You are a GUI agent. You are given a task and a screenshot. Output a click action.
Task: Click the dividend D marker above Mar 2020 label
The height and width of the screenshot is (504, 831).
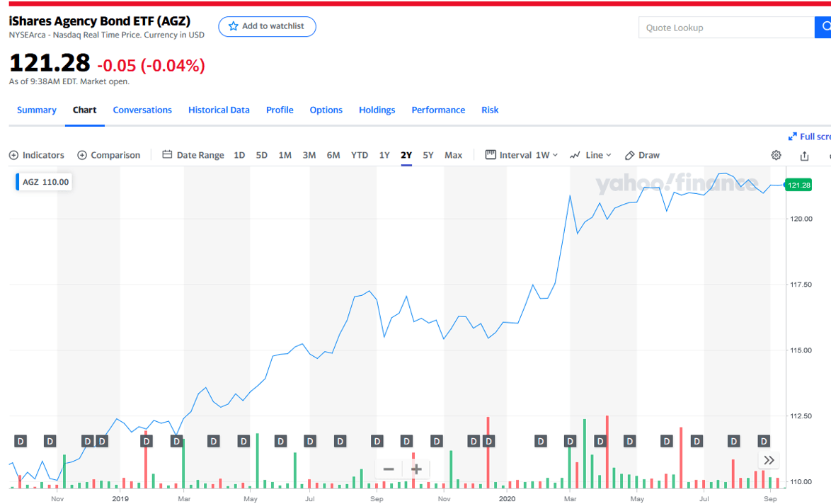571,441
